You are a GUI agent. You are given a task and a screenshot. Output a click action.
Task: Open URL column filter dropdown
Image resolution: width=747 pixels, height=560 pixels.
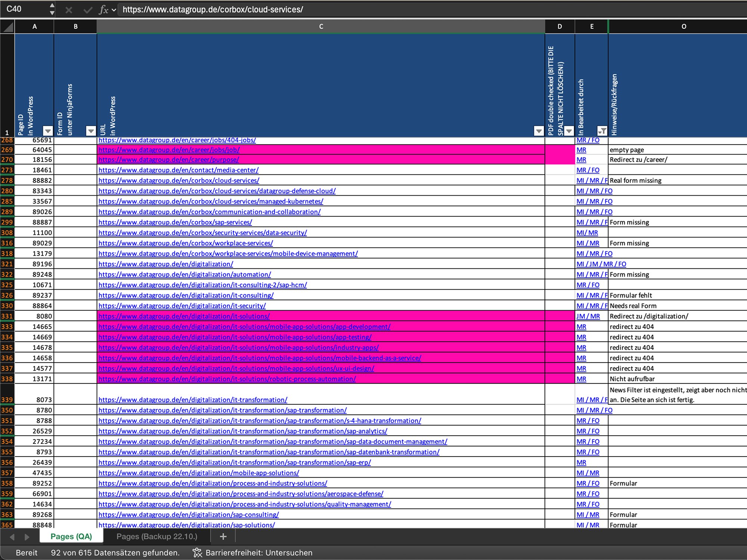(538, 131)
